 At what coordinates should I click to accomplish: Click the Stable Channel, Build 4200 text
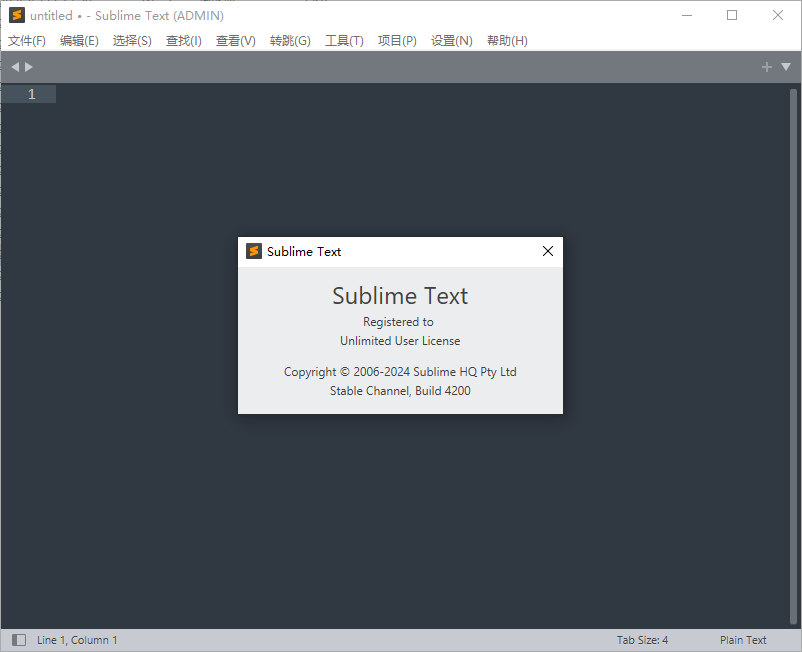coord(400,390)
